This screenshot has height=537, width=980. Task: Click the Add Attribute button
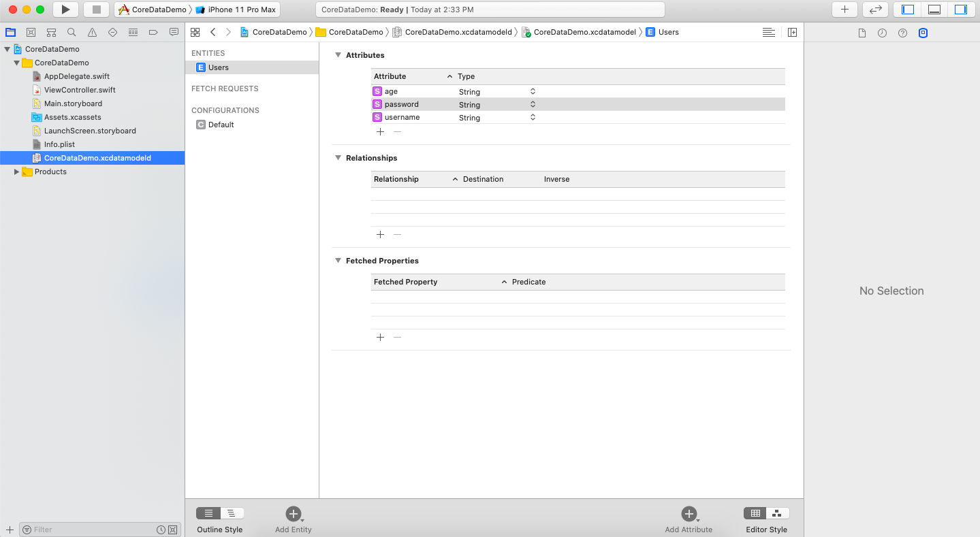click(x=689, y=515)
